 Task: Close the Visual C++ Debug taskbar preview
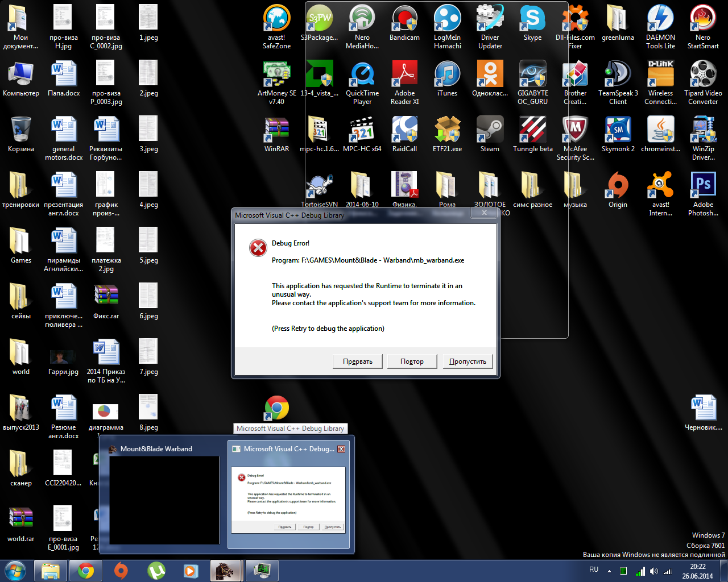coord(341,449)
